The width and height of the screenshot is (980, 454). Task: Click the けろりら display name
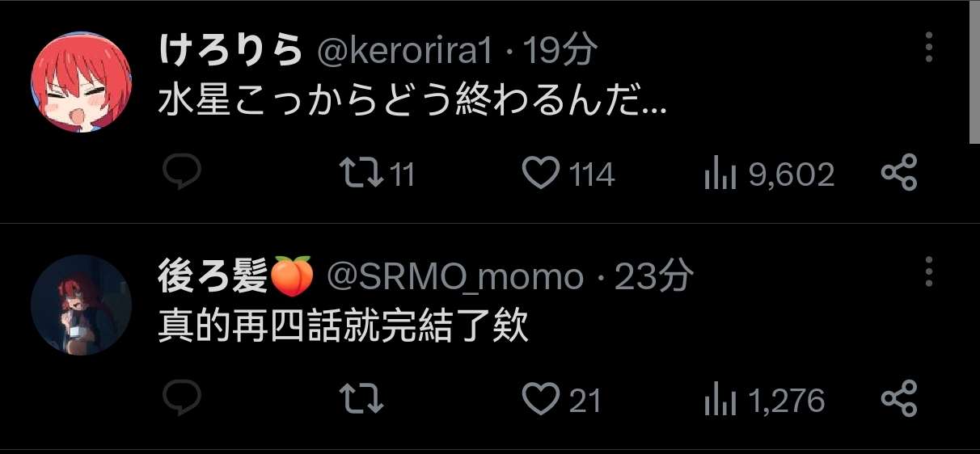pyautogui.click(x=230, y=52)
